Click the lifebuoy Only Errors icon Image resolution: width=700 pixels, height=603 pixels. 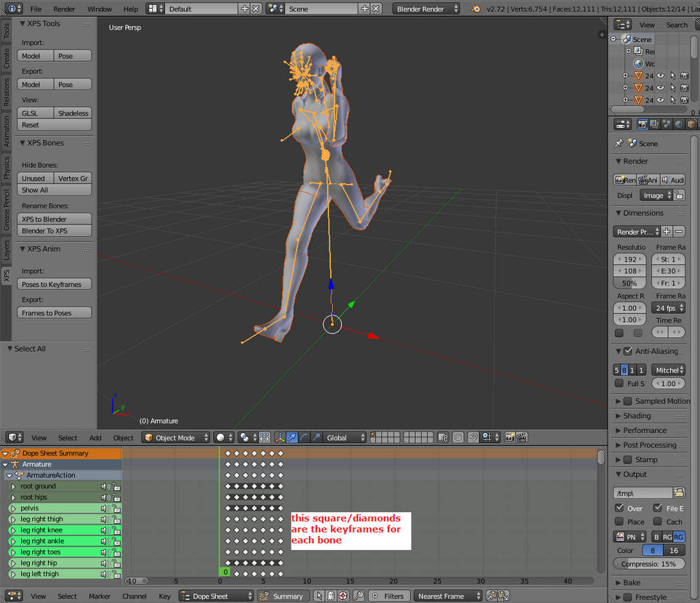343,596
